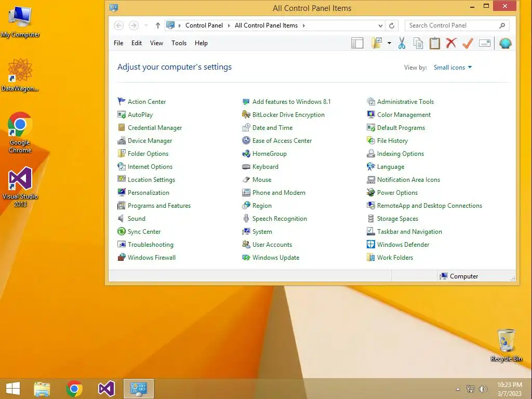This screenshot has width=532, height=399.
Task: Open the Credential Manager link
Action: (x=155, y=128)
